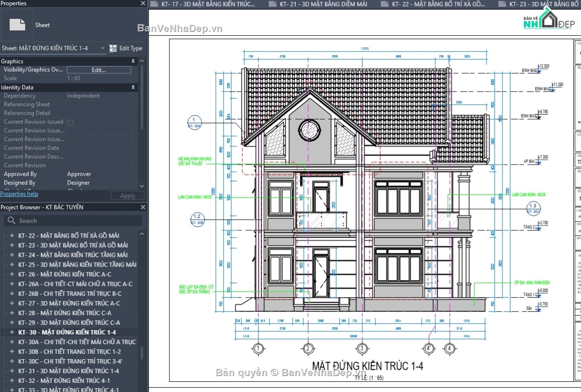Click the Project Browser scrollbar thumb

click(x=142, y=353)
